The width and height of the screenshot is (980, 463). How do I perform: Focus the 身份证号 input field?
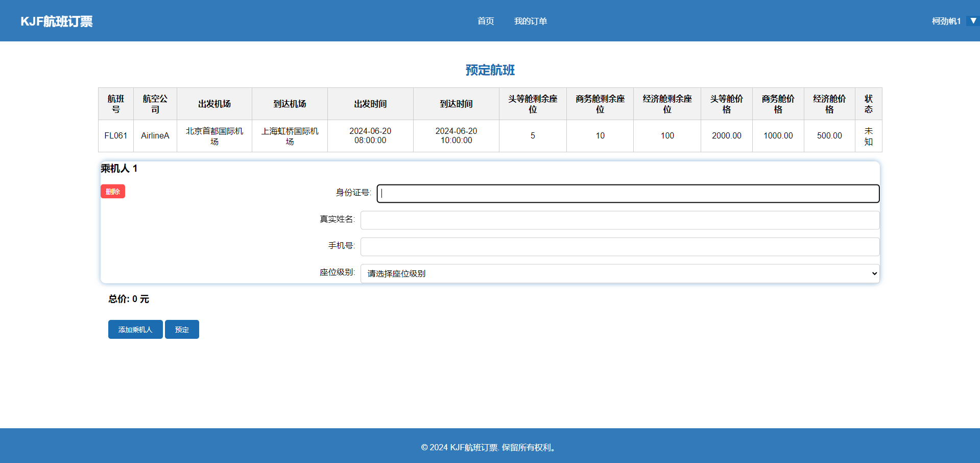click(628, 194)
